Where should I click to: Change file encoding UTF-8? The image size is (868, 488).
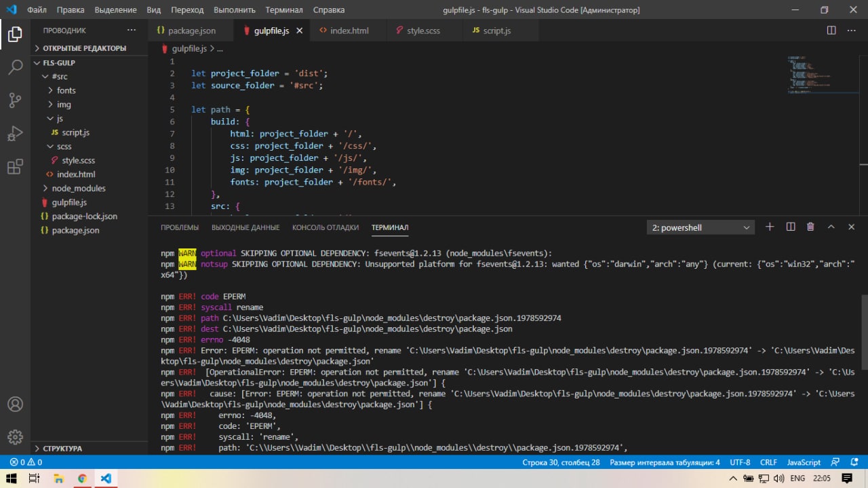click(x=740, y=462)
